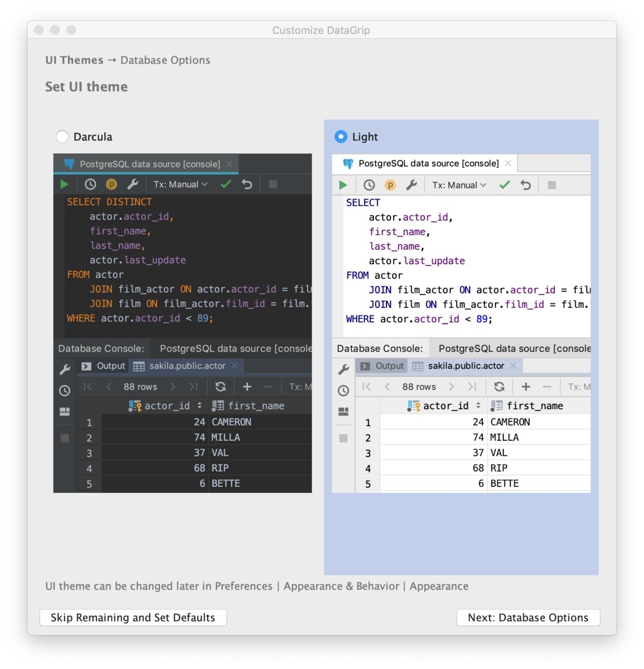Screen dimensions: 644x669
Task: Click green Run icon in Light preview
Action: pos(343,185)
